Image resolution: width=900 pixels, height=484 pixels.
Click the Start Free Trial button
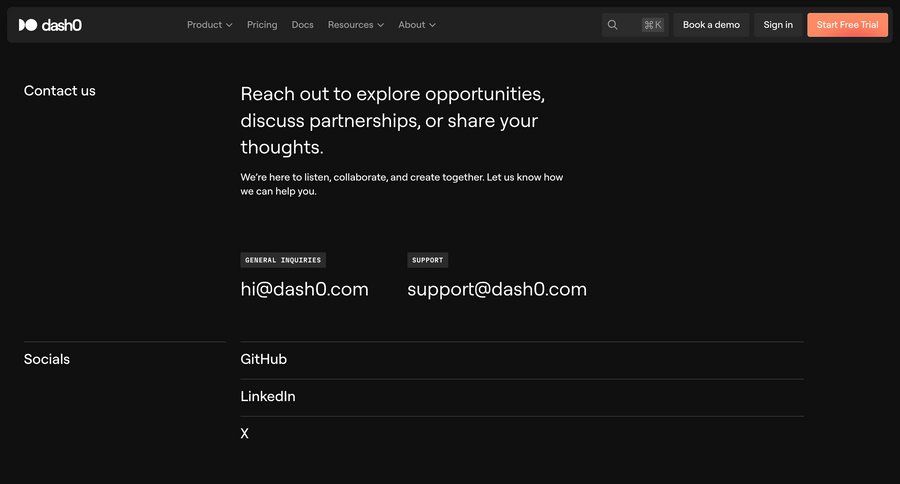click(847, 25)
